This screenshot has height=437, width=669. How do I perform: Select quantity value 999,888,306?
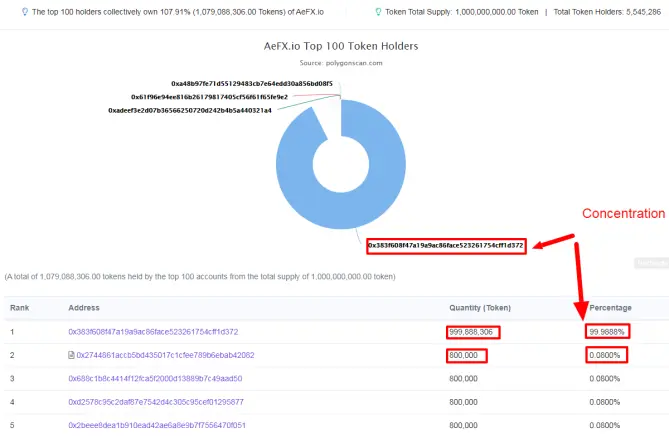tap(471, 332)
